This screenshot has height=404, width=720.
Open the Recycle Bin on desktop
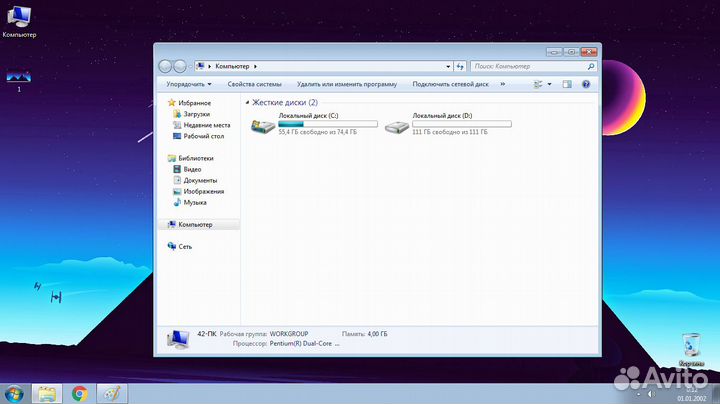(x=691, y=346)
